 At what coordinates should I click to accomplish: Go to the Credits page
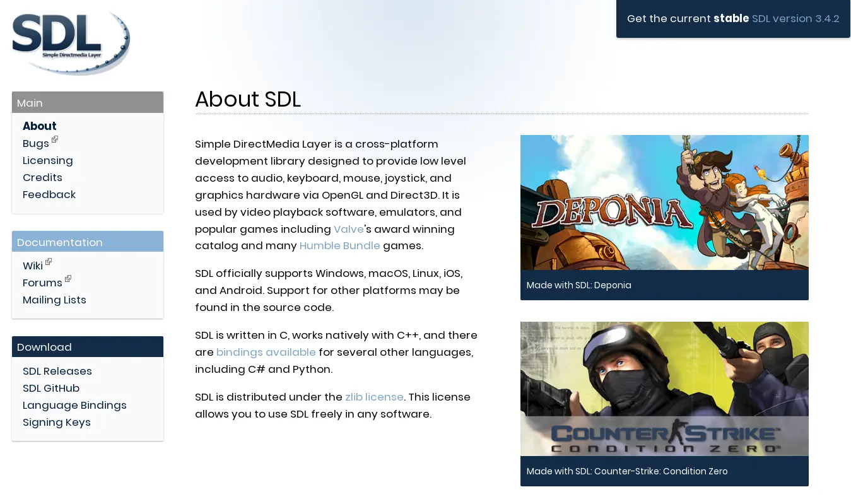point(42,178)
